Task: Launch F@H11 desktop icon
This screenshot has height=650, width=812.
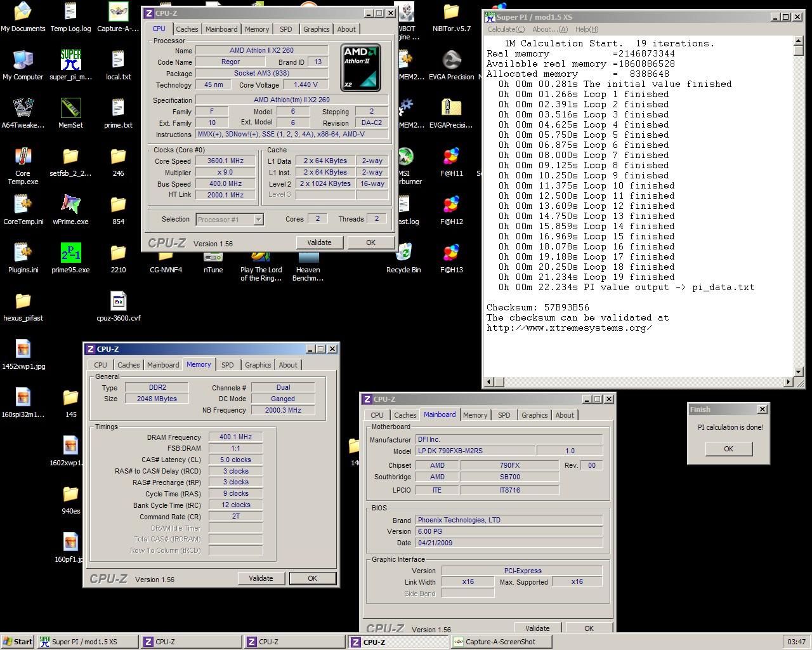Action: point(451,162)
